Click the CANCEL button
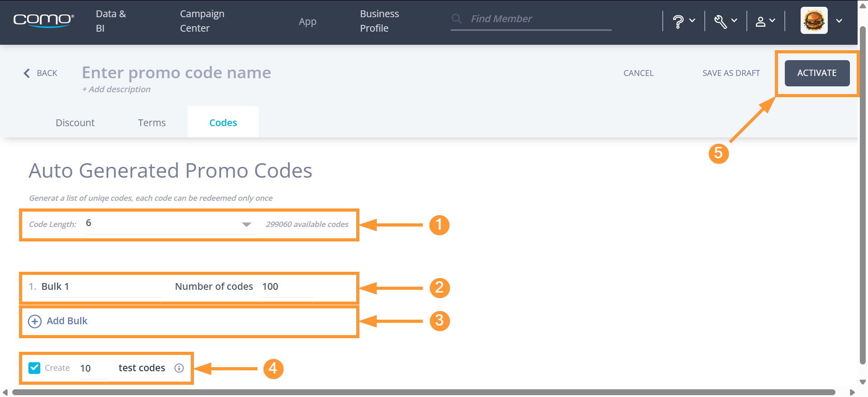The width and height of the screenshot is (868, 397). pos(638,73)
